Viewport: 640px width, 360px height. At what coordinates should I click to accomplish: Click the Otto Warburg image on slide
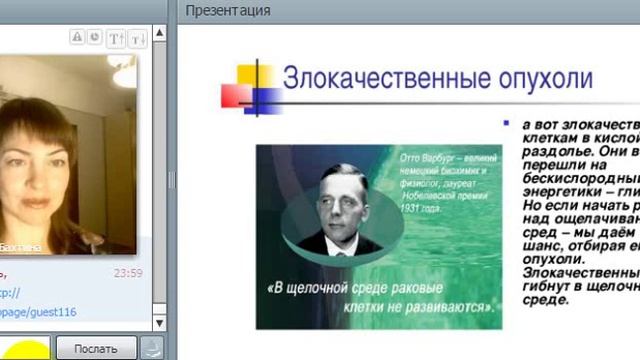[x=379, y=237]
